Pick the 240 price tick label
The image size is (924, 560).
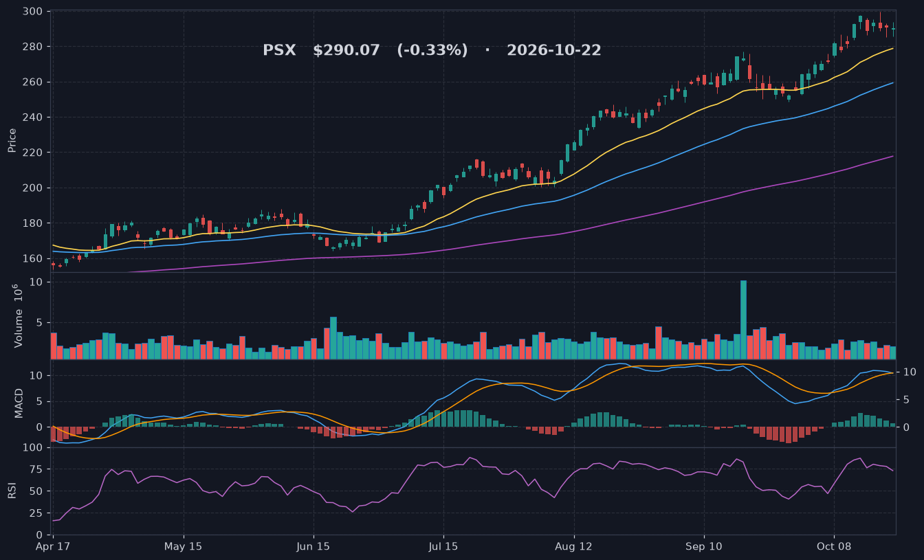click(x=32, y=117)
